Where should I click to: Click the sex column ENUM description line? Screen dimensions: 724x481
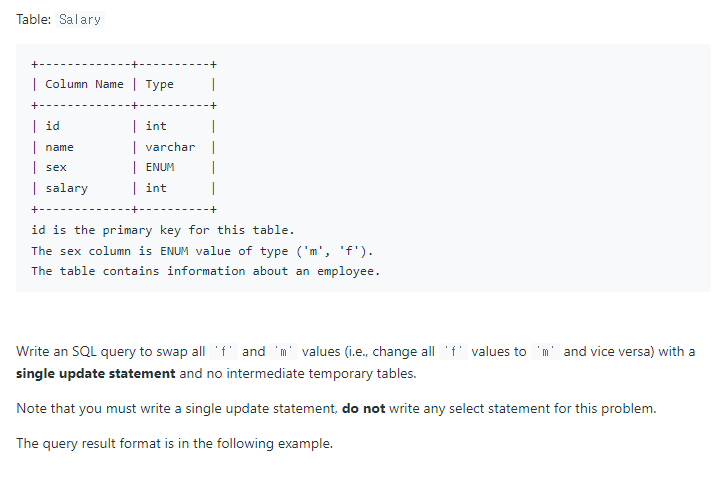[x=202, y=251]
